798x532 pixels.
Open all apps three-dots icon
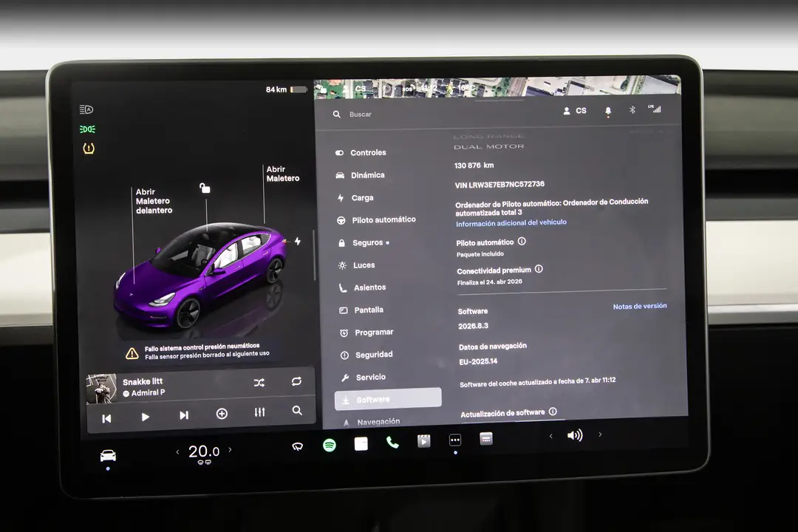pyautogui.click(x=455, y=440)
